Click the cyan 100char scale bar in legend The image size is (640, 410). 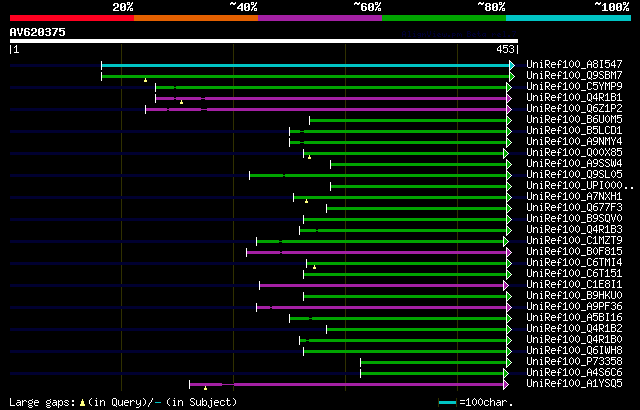[x=447, y=403]
